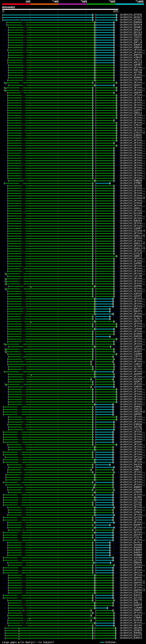Select hit UniRef100_B7ZMI0
This screenshot has height=644, width=146.
click(131, 138)
